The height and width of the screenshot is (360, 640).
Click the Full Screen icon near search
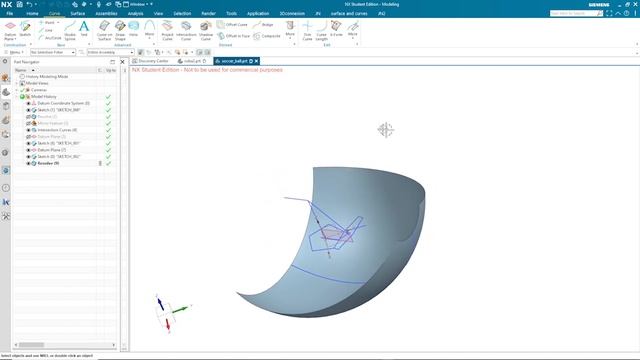(609, 13)
